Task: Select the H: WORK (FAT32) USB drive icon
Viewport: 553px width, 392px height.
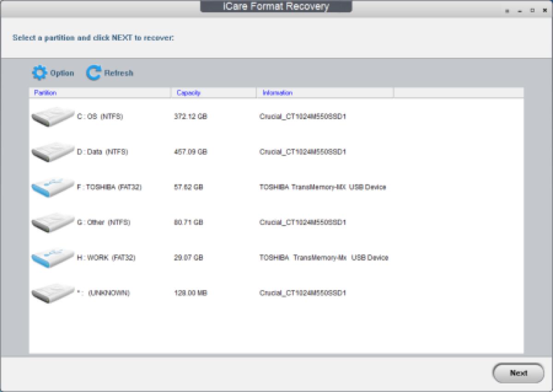Action: click(x=52, y=257)
